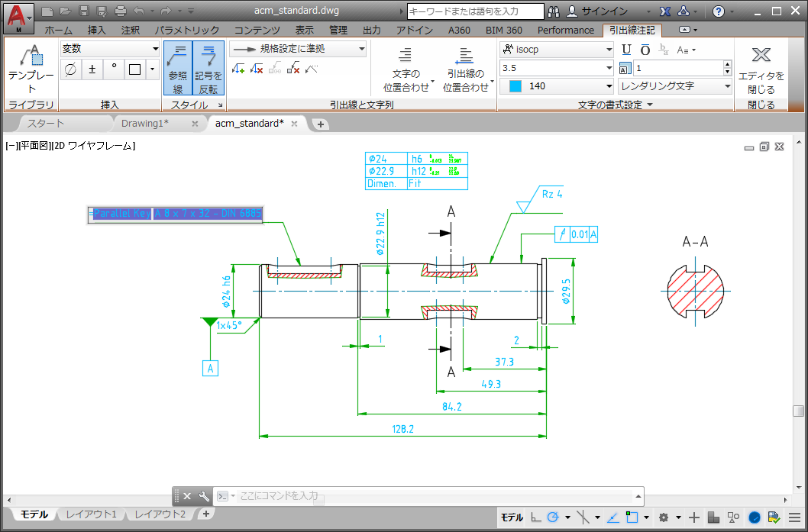This screenshot has height=532, width=808.
Task: Open the Help question mark icon
Action: point(719,11)
